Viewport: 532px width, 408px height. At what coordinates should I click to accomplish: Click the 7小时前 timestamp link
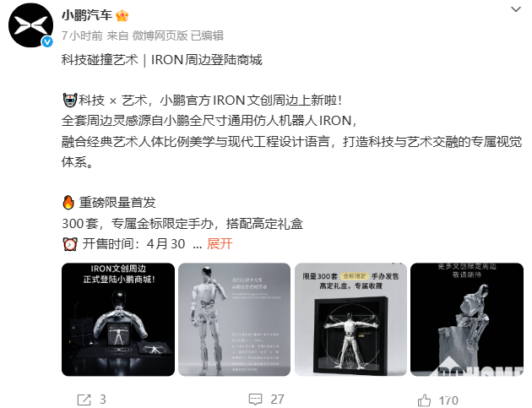click(82, 35)
